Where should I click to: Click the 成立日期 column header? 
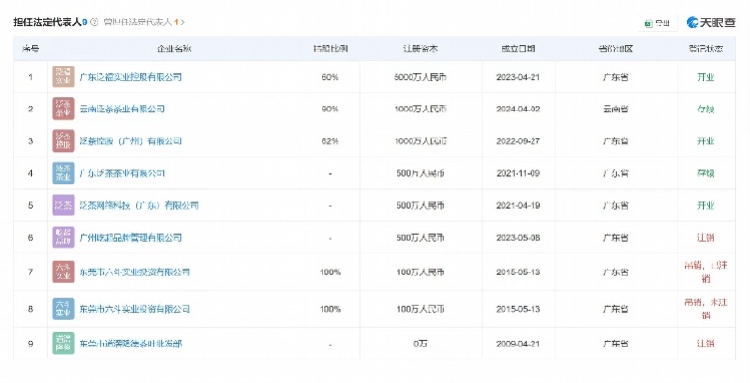518,49
